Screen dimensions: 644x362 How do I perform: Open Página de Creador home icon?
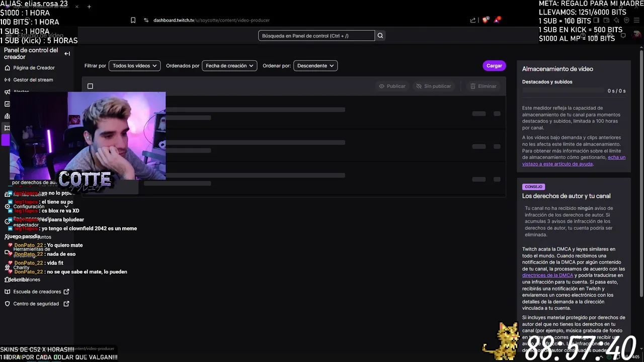(x=8, y=67)
